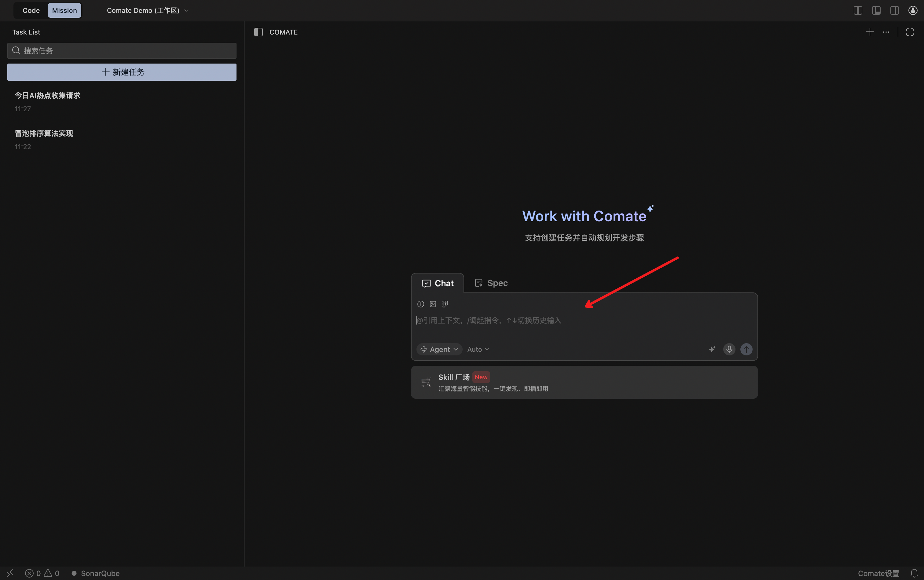Image resolution: width=924 pixels, height=580 pixels.
Task: Click the sparkle prompt-enhance icon
Action: 712,350
